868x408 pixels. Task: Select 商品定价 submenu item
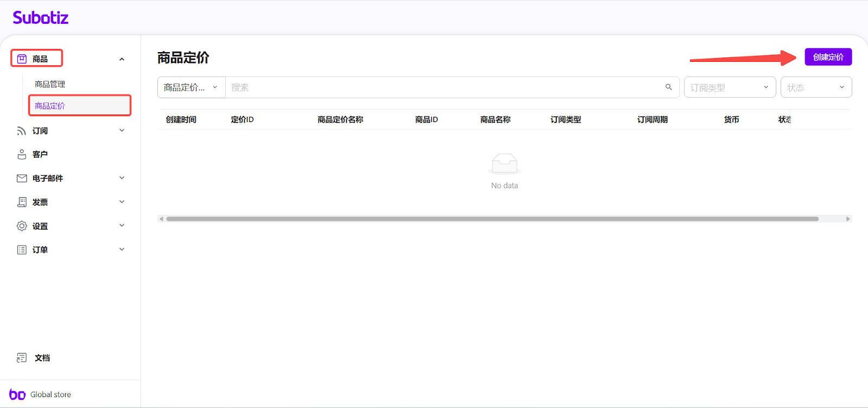(x=50, y=106)
